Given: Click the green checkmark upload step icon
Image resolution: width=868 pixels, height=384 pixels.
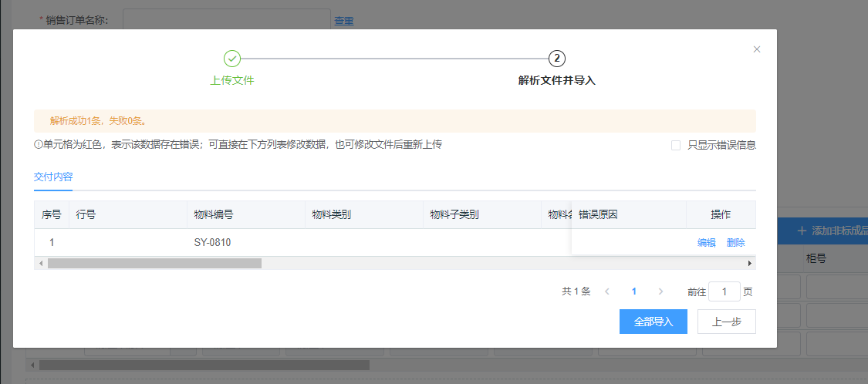Looking at the screenshot, I should (232, 59).
